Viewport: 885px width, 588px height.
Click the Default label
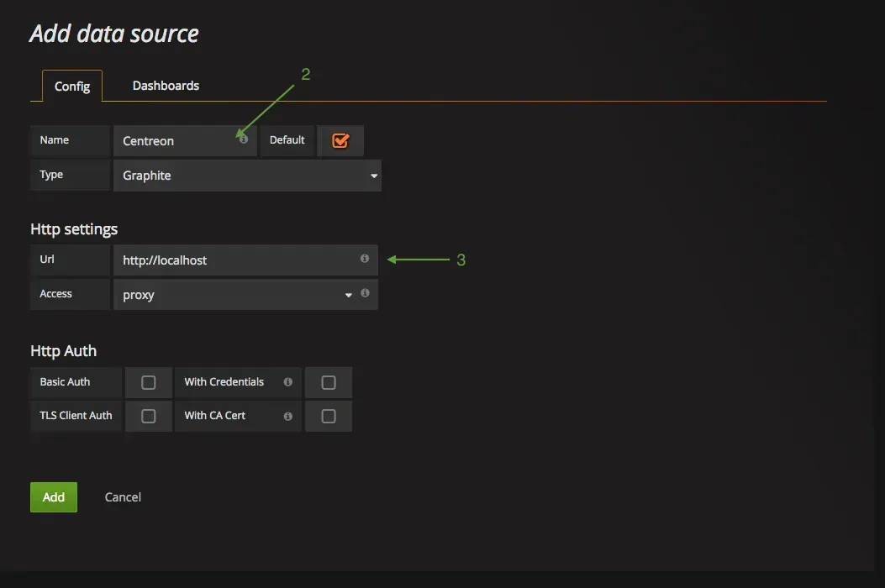pos(287,140)
